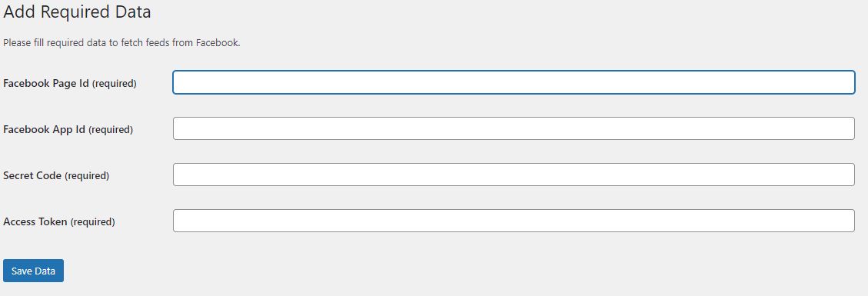Click "(required)" beside Access Token
The image size is (868, 296).
[92, 222]
